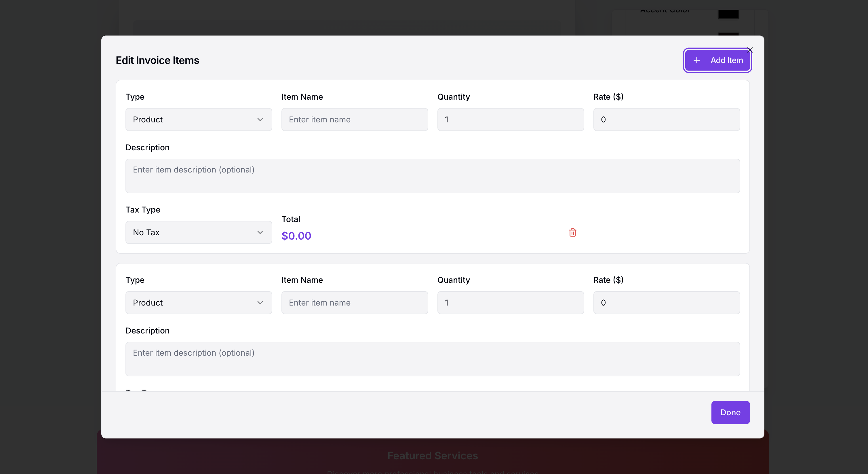Click the Done button
Screen dimensions: 868x474
click(730, 412)
